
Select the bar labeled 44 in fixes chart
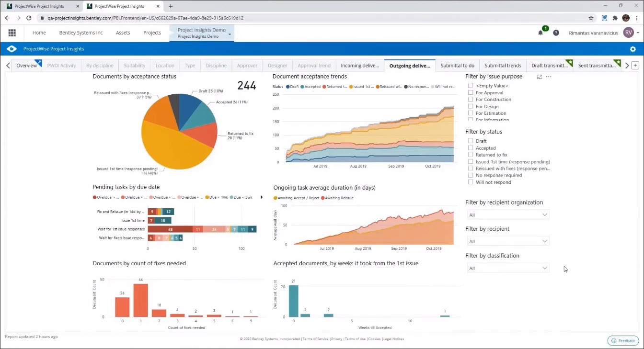coord(140,300)
